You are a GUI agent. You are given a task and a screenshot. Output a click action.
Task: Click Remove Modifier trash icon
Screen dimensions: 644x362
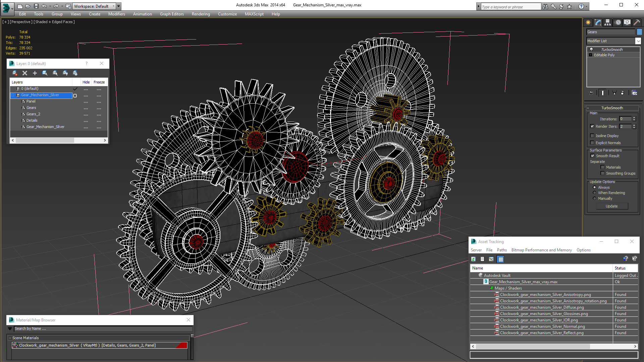pyautogui.click(x=623, y=93)
